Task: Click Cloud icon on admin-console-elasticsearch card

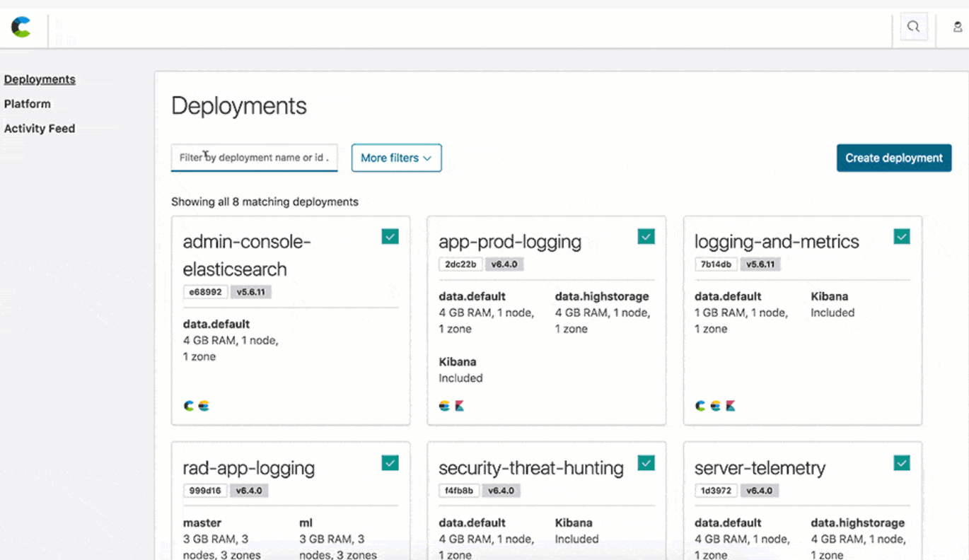Action: pyautogui.click(x=189, y=406)
